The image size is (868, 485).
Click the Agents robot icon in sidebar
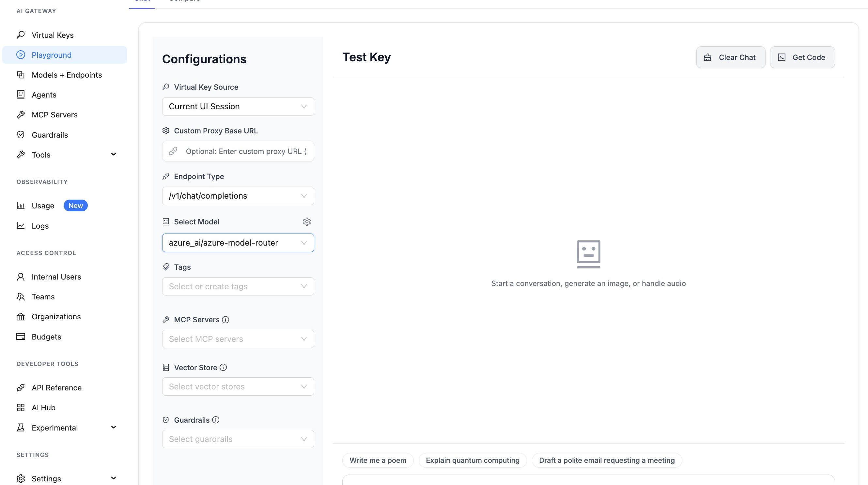[x=21, y=95]
